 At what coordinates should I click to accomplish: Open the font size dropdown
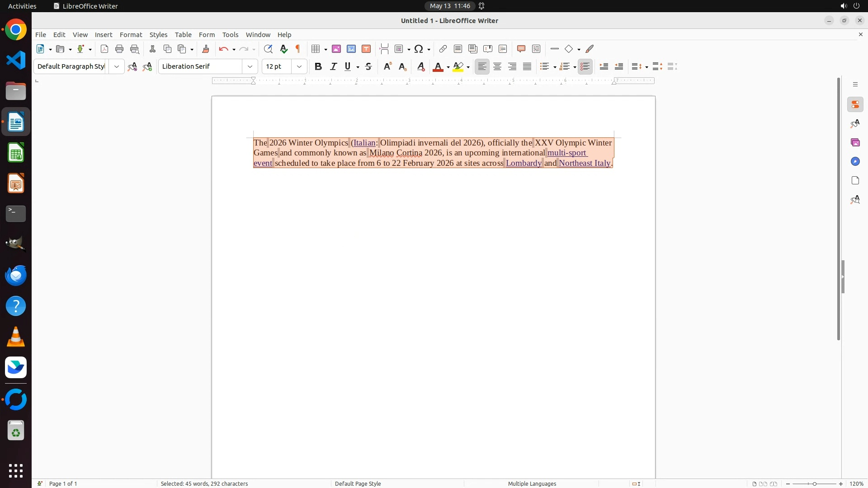[x=299, y=67]
